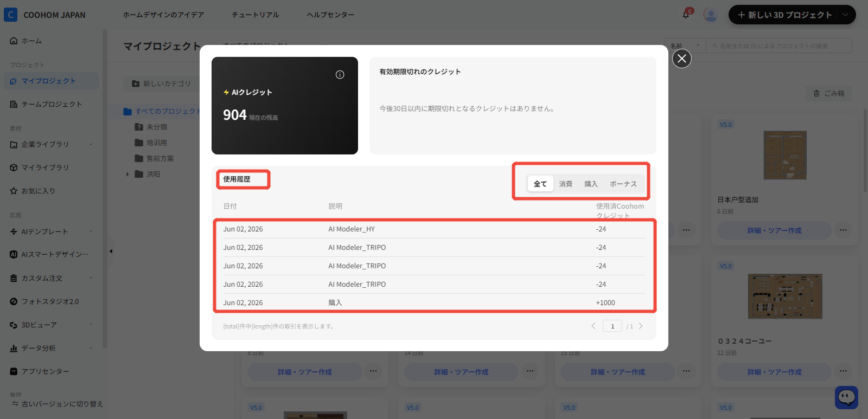The image size is (868, 419).
Task: Click the 904 credit balance
Action: (235, 115)
